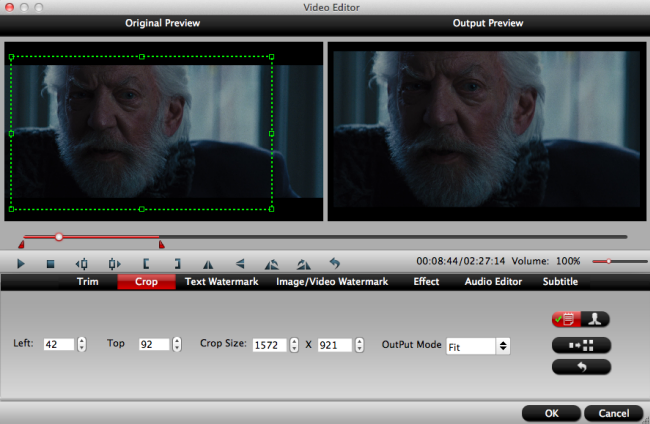Select the Crop tab
Image resolution: width=650 pixels, height=424 pixels.
(x=146, y=282)
